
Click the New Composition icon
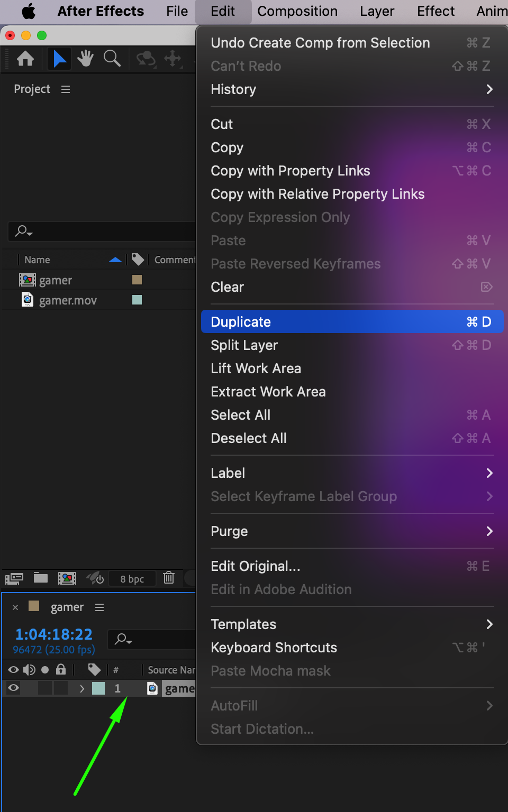point(67,578)
